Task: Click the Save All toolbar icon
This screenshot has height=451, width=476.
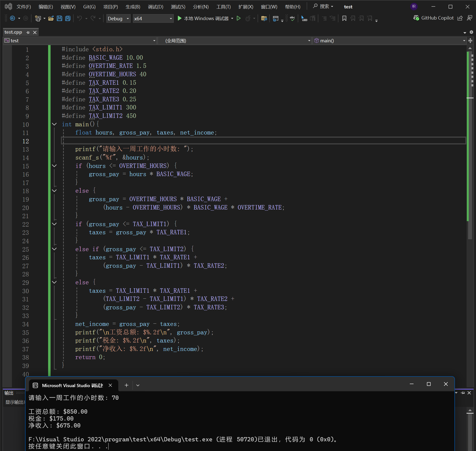Action: point(68,18)
